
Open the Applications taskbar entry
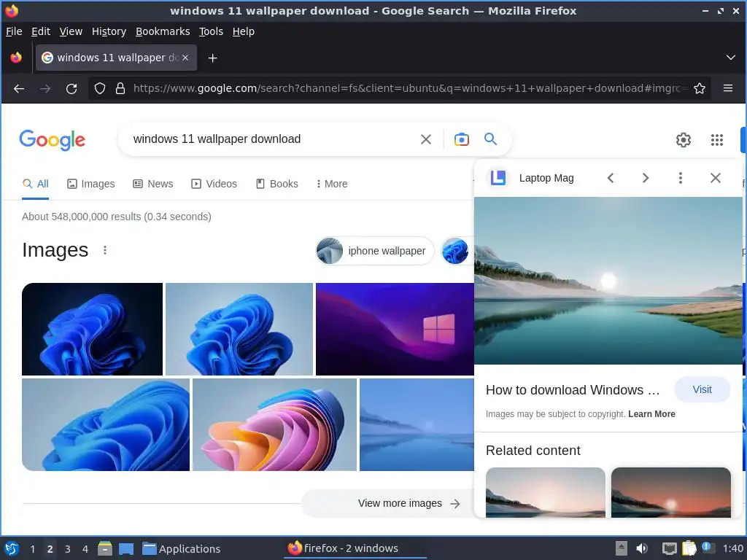[182, 549]
